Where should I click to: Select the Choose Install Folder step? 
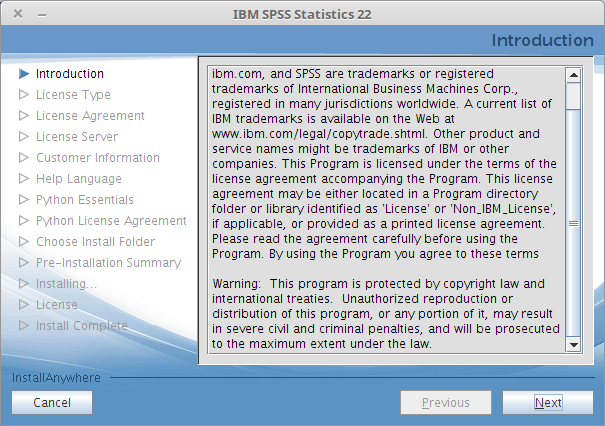click(95, 242)
